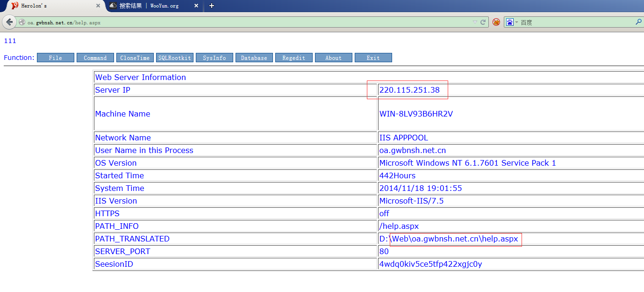Click the 220.115.251.38 IP value
This screenshot has height=292, width=644.
coord(409,90)
